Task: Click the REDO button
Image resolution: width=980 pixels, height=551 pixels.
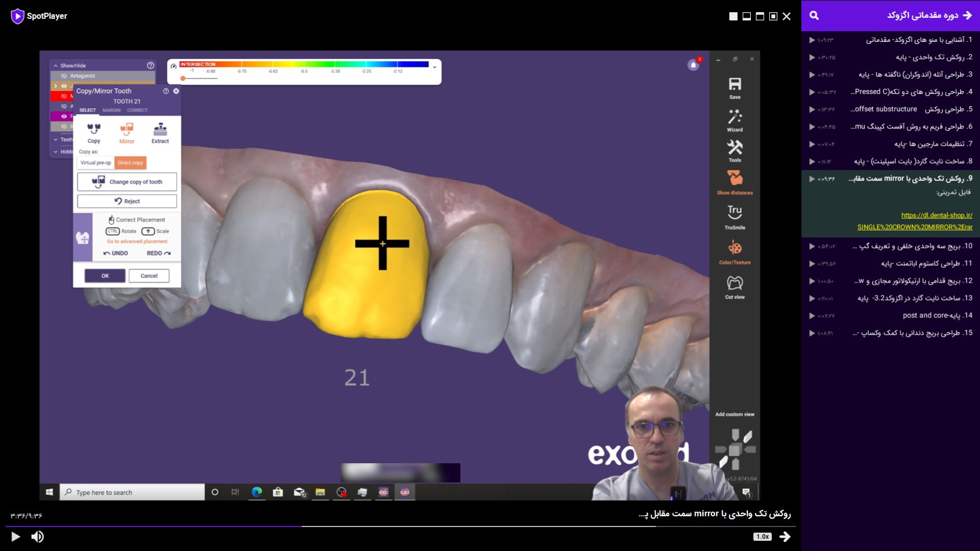Action: point(159,253)
